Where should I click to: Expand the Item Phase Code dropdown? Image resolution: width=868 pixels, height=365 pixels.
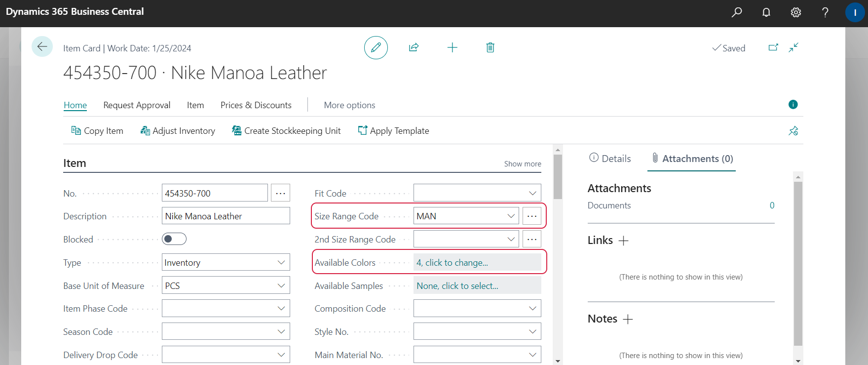[x=281, y=308]
